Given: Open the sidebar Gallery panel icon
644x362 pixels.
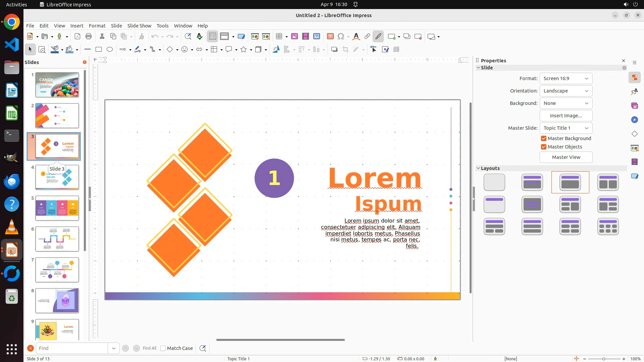Looking at the screenshot, I should (x=634, y=106).
